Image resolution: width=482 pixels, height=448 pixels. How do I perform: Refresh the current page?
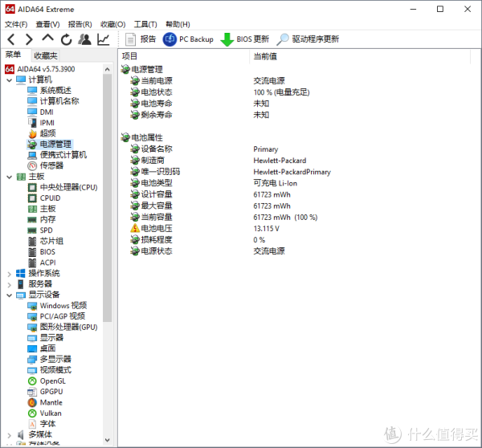[66, 39]
